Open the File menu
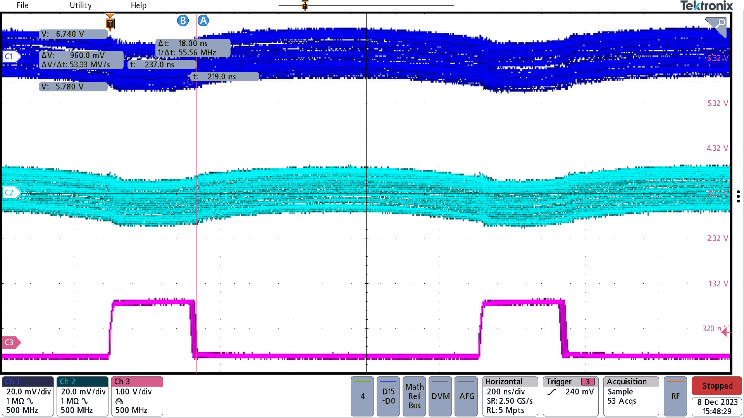The height and width of the screenshot is (418, 744). pos(22,6)
